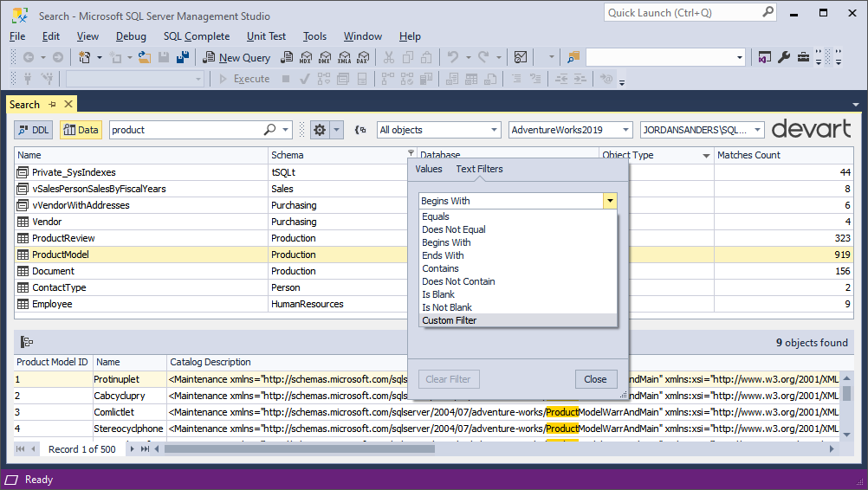Open the gear options dropdown arrow
The height and width of the screenshot is (490, 868).
click(x=337, y=130)
